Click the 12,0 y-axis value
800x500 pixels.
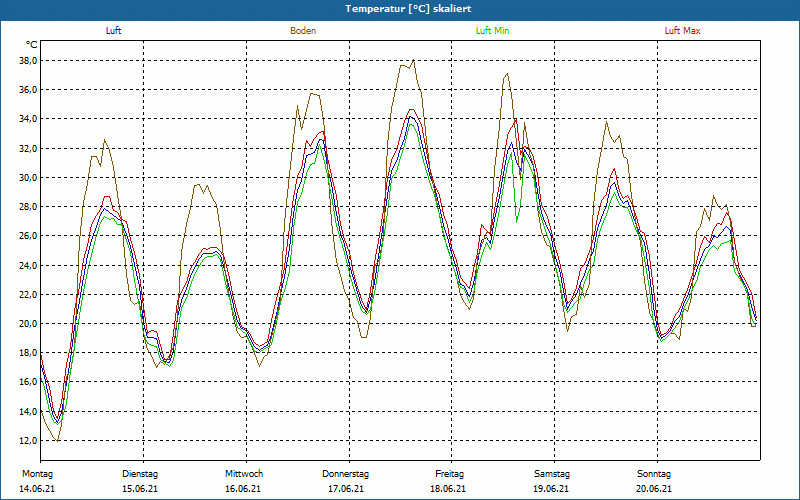click(28, 440)
